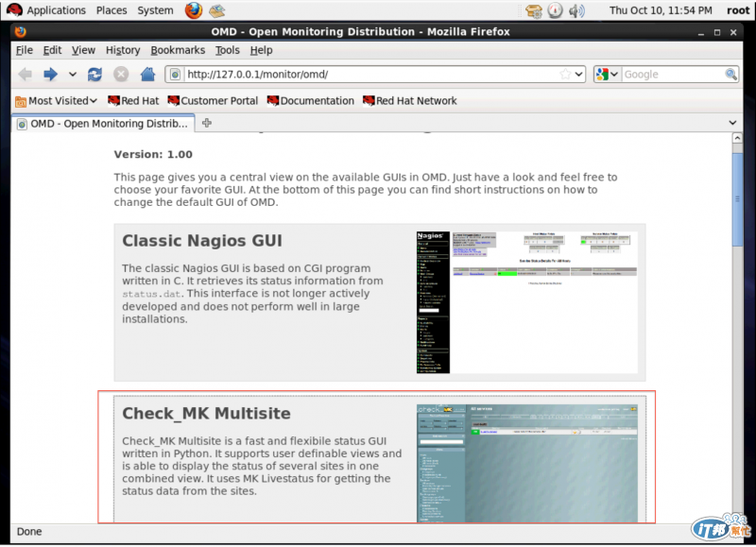Expand the Most Visited bookmarks folder
Viewport: 756px width, 547px height.
[57, 101]
